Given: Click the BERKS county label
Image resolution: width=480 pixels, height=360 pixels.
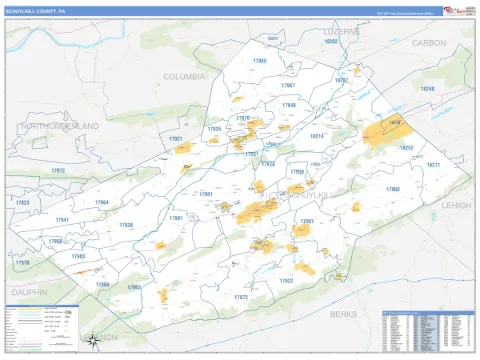Looking at the screenshot, I should coord(343,314).
